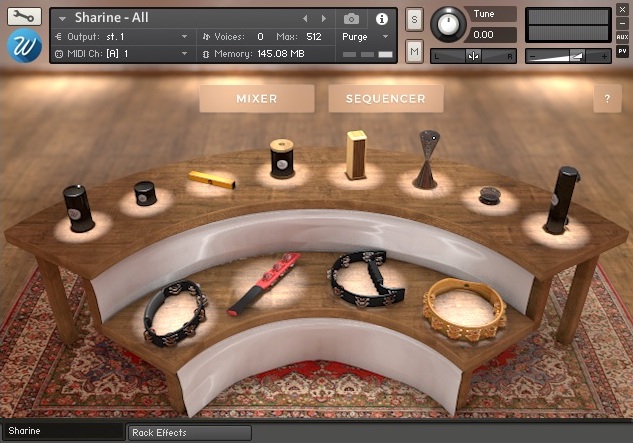Click the volume slider plus button

click(x=604, y=57)
